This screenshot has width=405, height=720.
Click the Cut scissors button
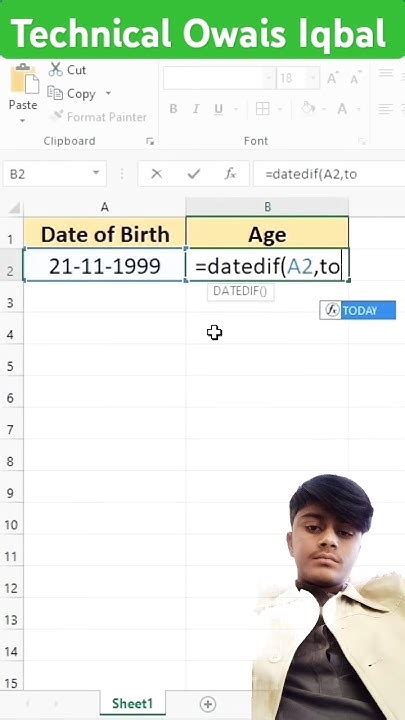tap(68, 70)
